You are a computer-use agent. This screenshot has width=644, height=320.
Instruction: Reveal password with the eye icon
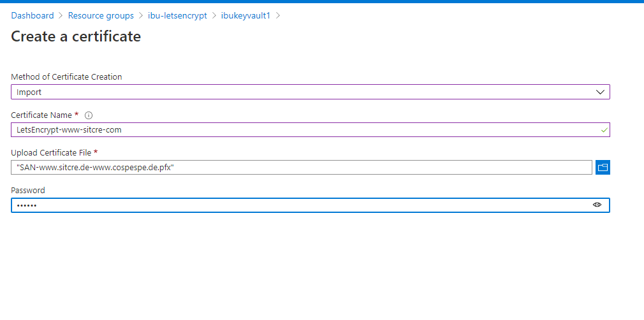(x=597, y=205)
